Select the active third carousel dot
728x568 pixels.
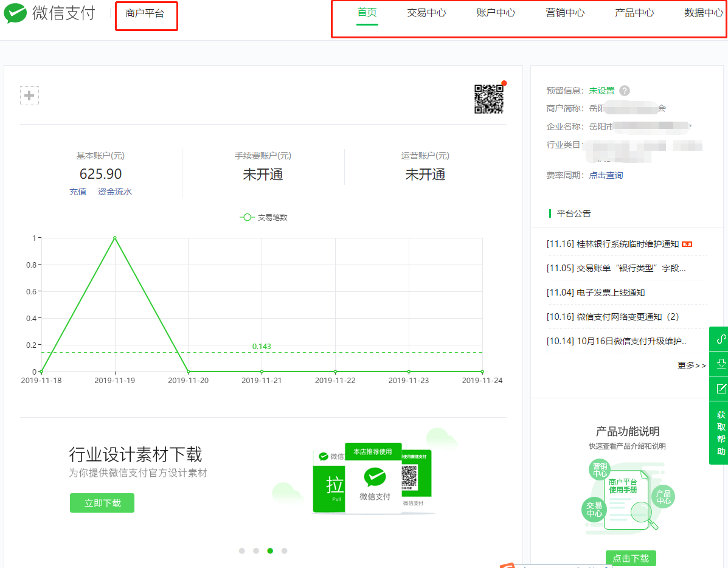pos(270,551)
